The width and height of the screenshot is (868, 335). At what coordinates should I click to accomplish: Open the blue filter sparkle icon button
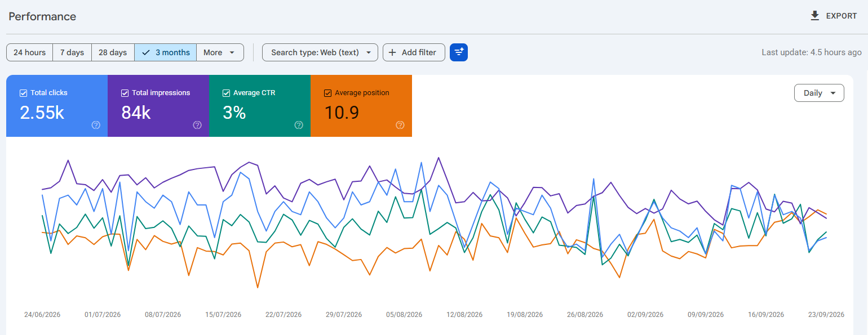click(459, 52)
